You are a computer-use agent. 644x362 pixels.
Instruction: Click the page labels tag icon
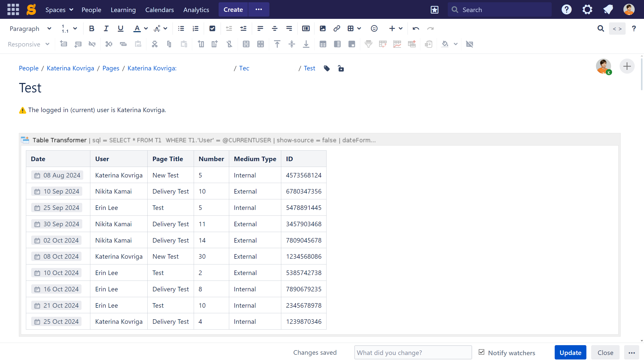pos(327,68)
